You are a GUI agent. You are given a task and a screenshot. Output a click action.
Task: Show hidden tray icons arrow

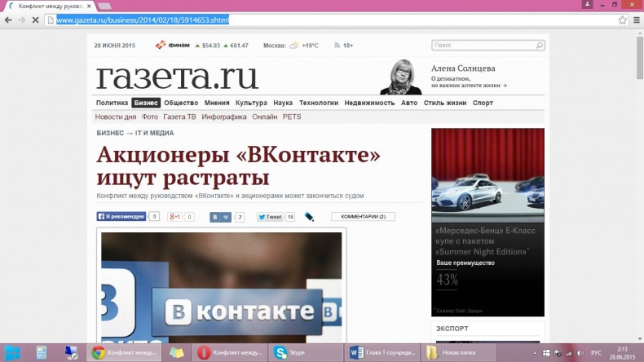[x=535, y=353]
